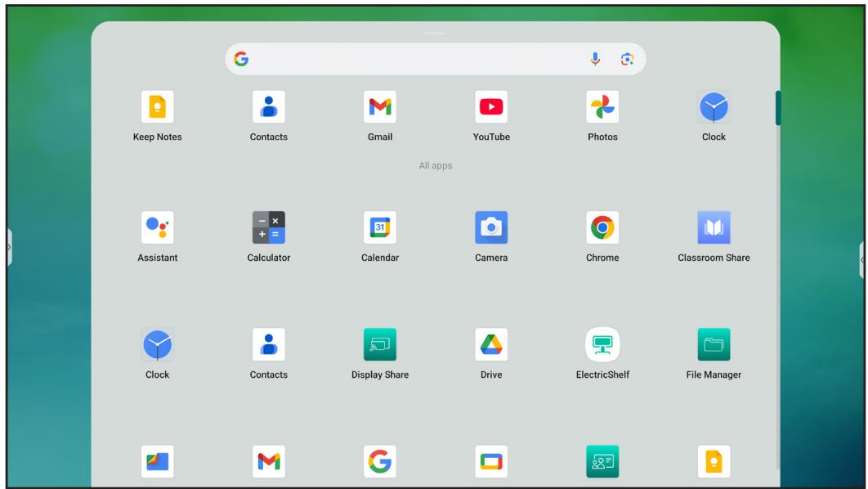Open Clock in the All apps list beside Contacts
Screen dimensions: 868x489
point(157,344)
